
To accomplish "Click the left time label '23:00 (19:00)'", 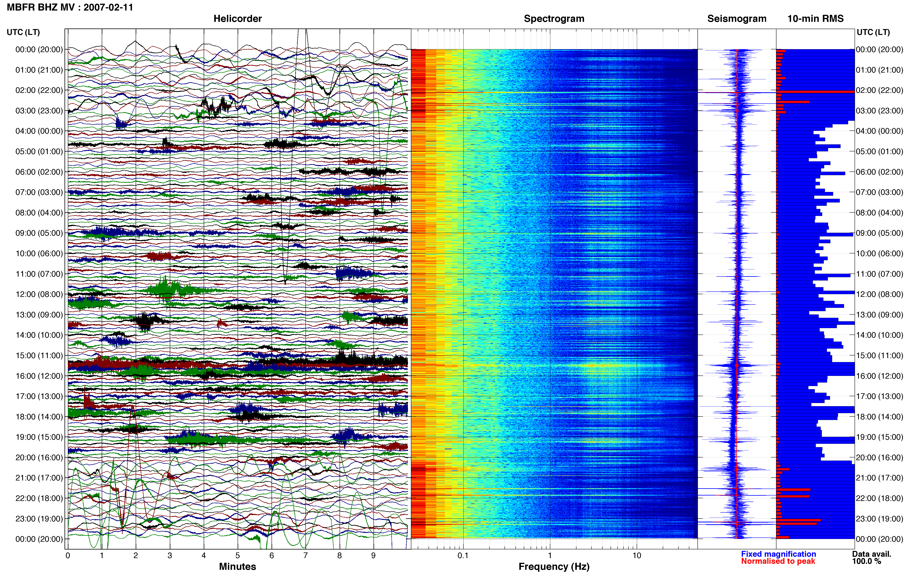I will pos(39,519).
